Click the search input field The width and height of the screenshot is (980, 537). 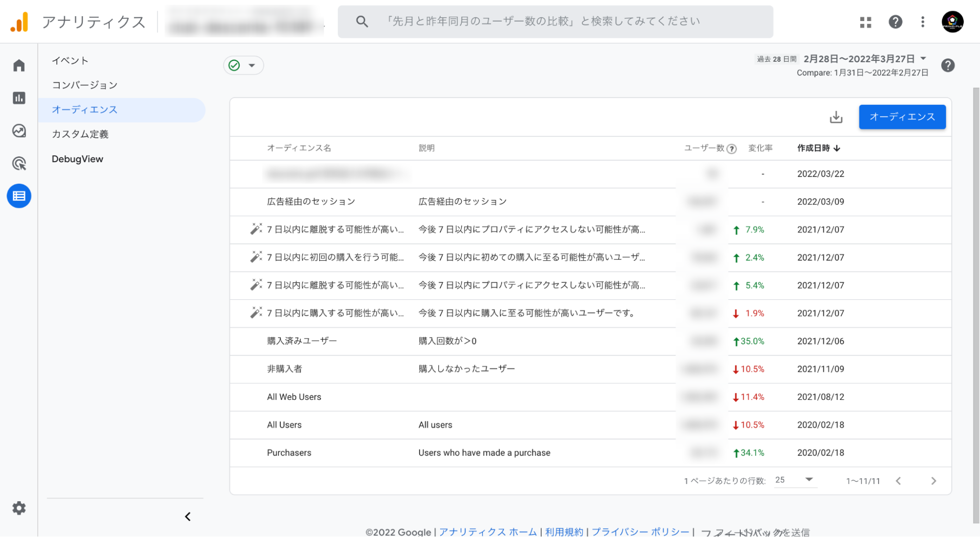tap(555, 22)
